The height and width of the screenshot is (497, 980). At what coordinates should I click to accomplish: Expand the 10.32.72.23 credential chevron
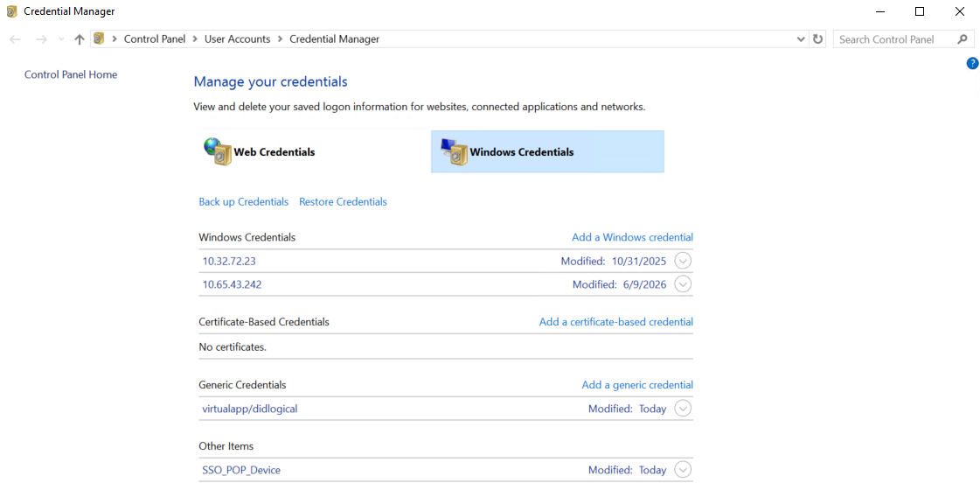683,261
